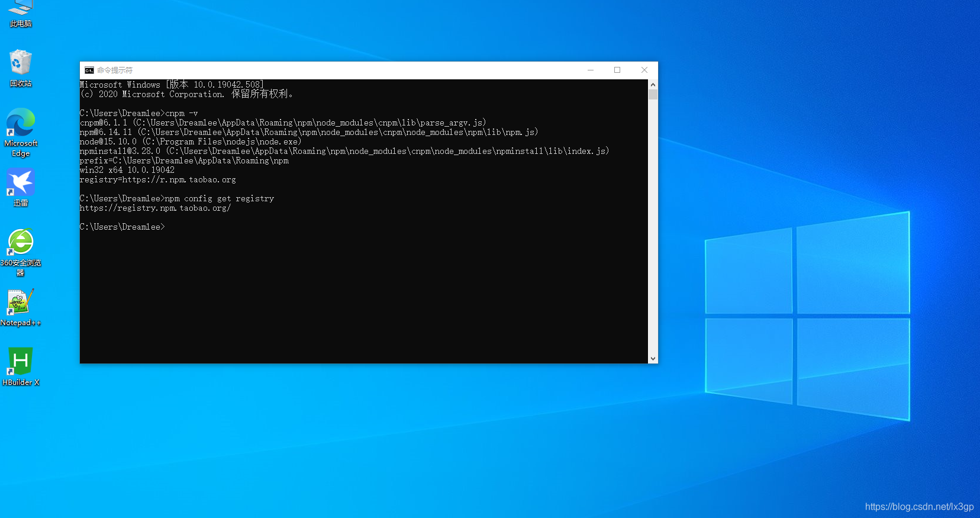Click the '(c) 2020 Microsoft Corporation' line
Image resolution: width=980 pixels, height=518 pixels.
186,94
